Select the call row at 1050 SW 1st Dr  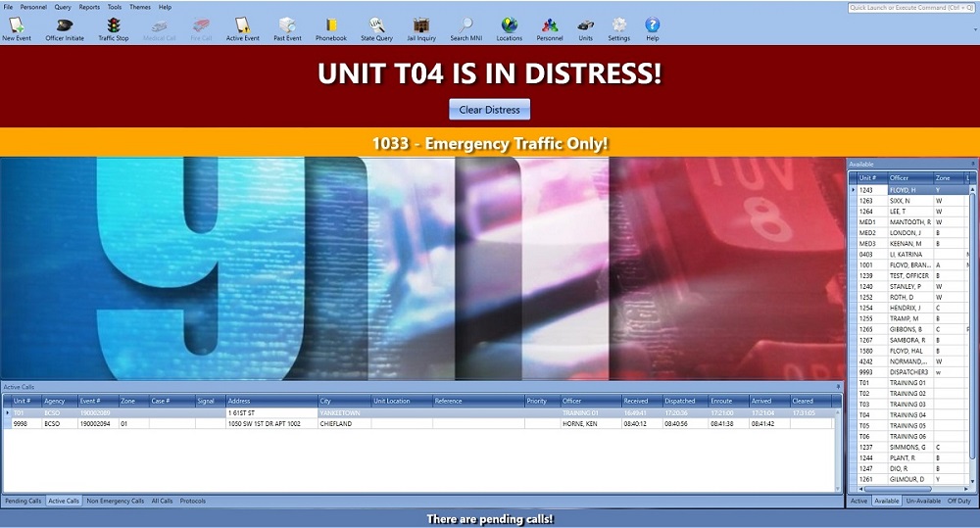[269, 424]
